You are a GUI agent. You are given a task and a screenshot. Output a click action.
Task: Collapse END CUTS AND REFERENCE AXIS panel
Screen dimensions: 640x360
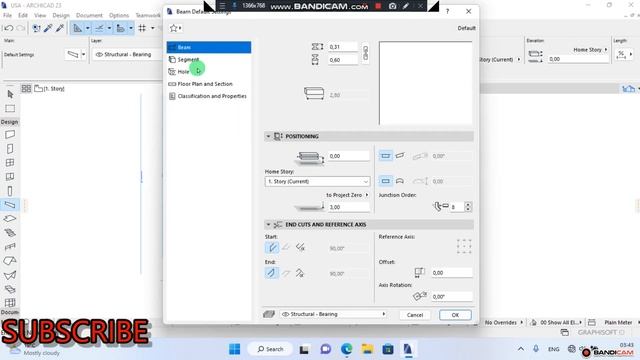[x=268, y=225]
